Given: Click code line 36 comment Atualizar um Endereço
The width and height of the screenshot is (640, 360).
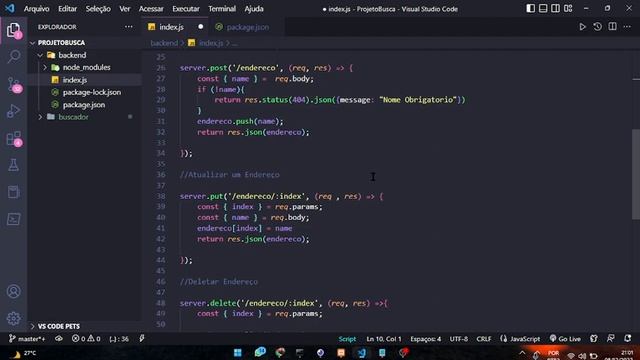Looking at the screenshot, I should pos(229,175).
